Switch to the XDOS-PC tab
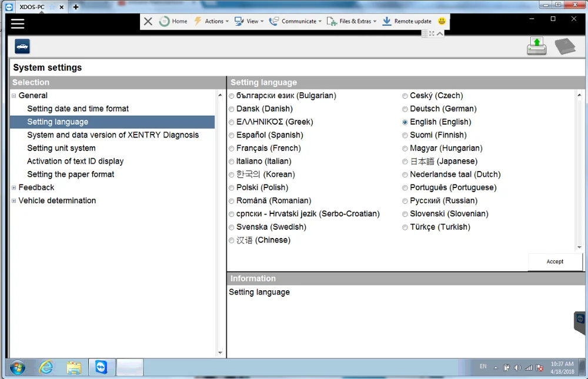The image size is (588, 379). 32,6
